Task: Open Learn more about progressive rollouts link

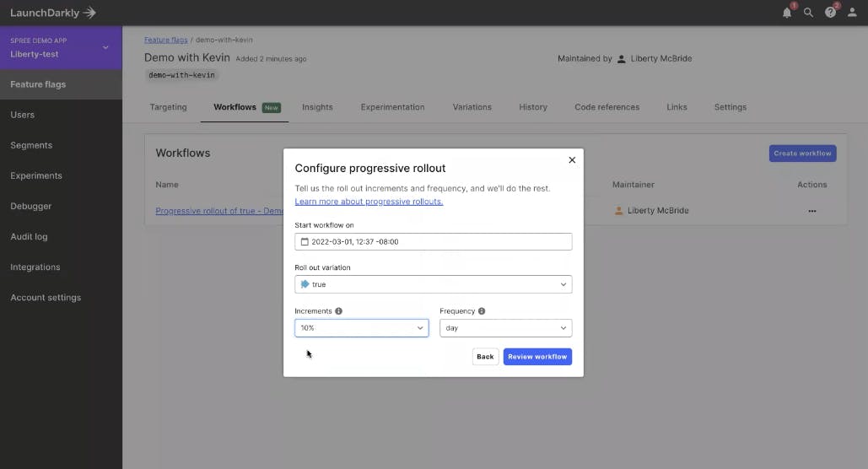Action: (x=369, y=202)
